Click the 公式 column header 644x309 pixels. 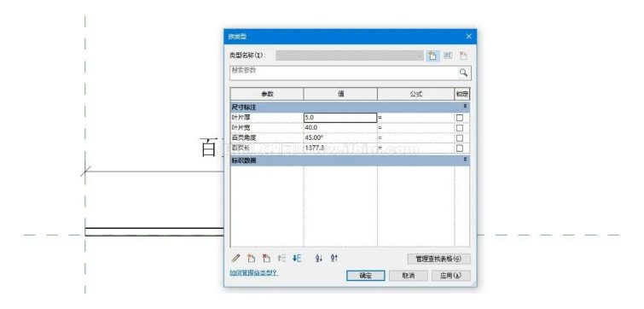click(x=415, y=94)
